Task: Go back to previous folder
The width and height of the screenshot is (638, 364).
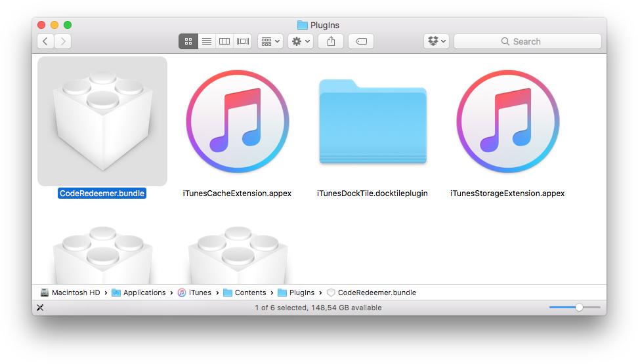Action: coord(45,41)
